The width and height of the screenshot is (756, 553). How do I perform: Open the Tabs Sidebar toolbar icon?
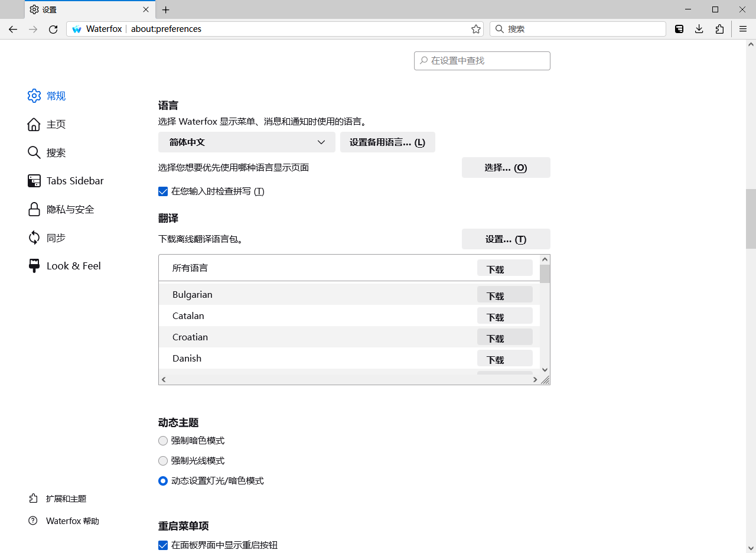[x=679, y=29]
